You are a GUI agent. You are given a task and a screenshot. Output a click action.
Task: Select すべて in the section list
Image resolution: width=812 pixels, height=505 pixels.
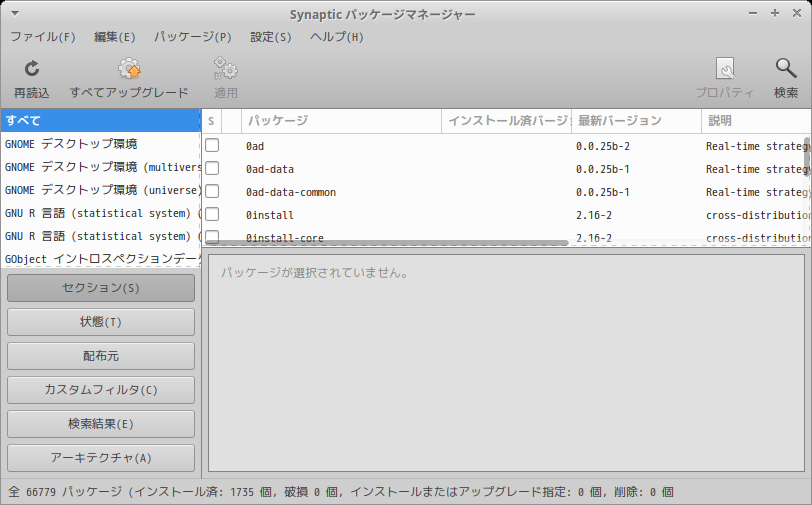pos(100,121)
